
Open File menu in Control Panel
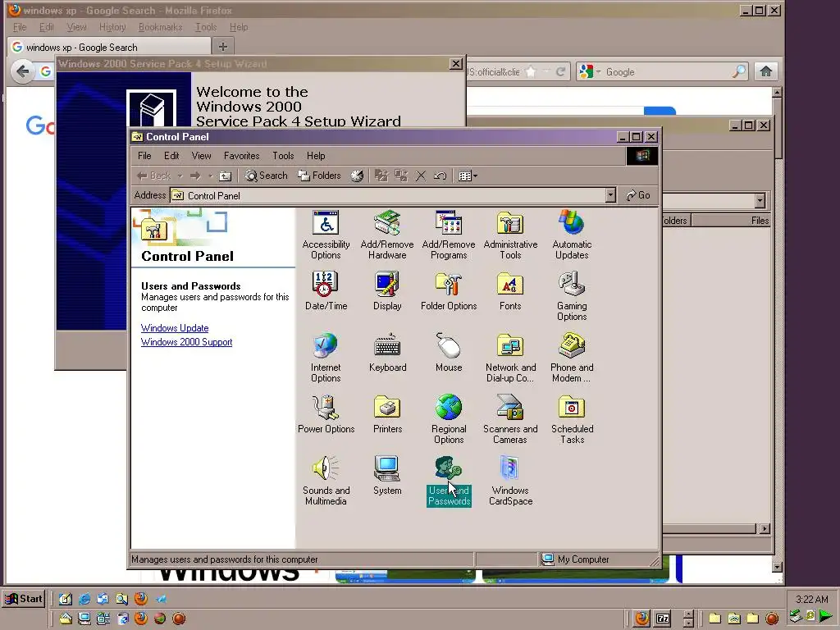pos(144,156)
